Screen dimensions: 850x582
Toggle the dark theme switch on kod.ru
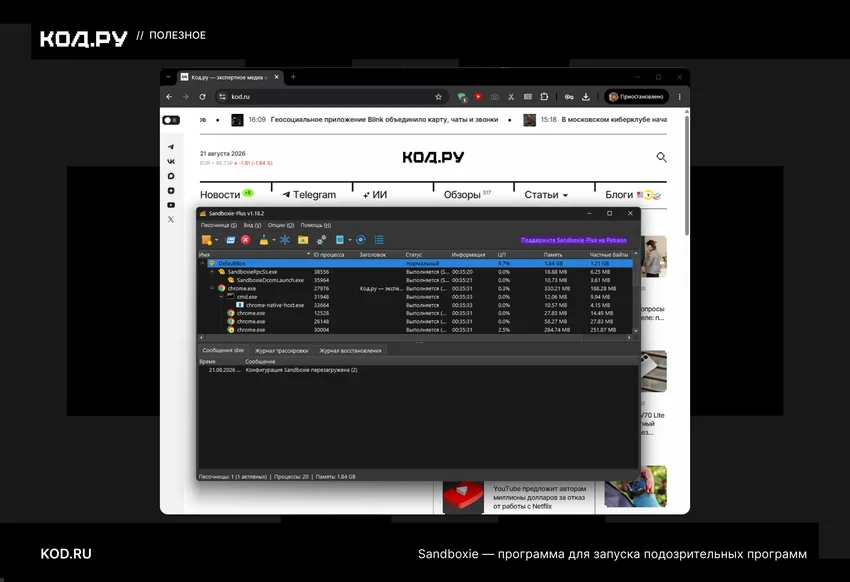[x=171, y=120]
